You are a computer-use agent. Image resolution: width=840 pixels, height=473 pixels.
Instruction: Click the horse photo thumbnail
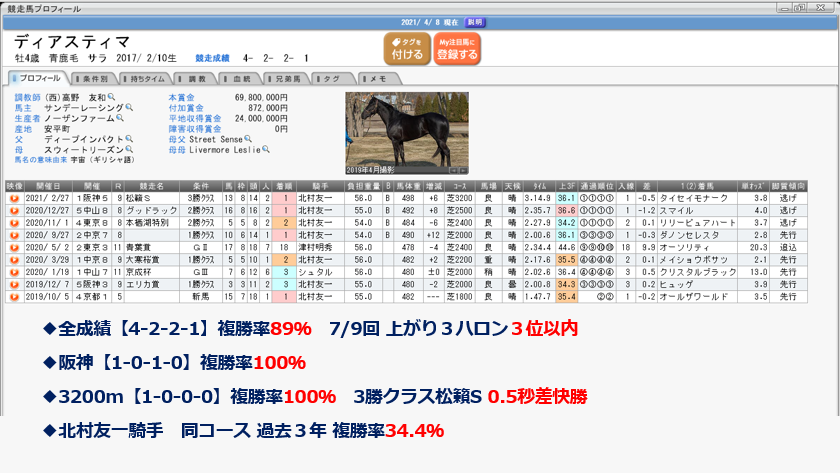point(406,129)
